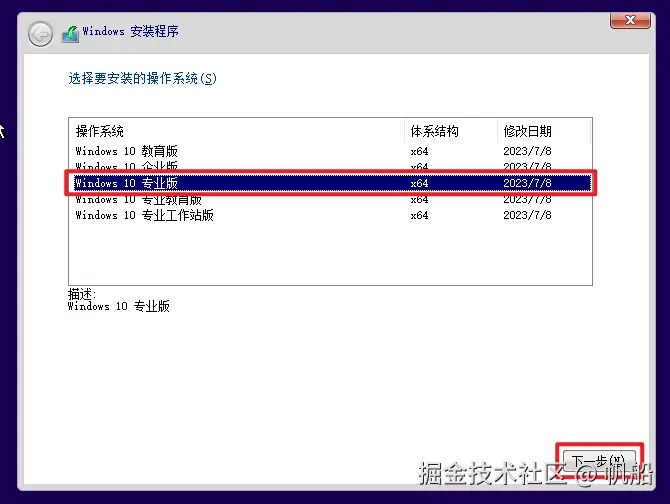
Task: Click the back arrow button
Action: (x=40, y=34)
